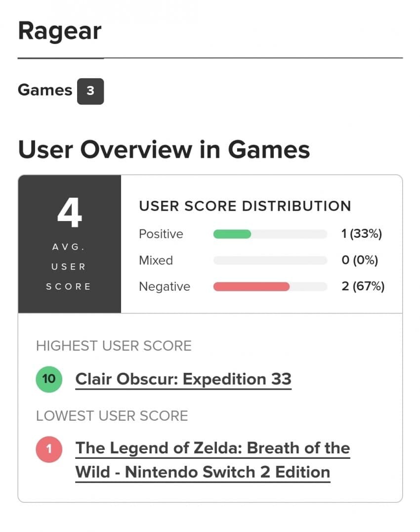Click the Ragear username heading
The width and height of the screenshot is (420, 532).
[x=60, y=31]
